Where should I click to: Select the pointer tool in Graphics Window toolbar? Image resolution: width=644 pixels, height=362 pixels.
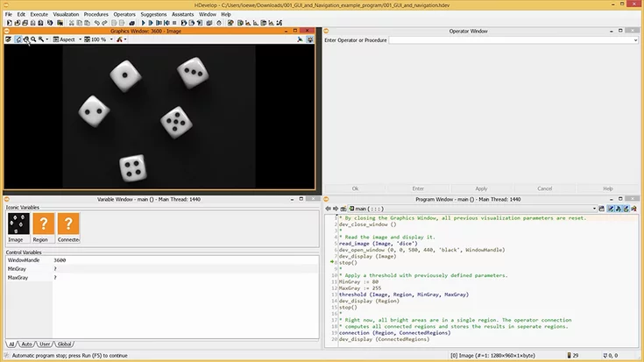[18, 39]
